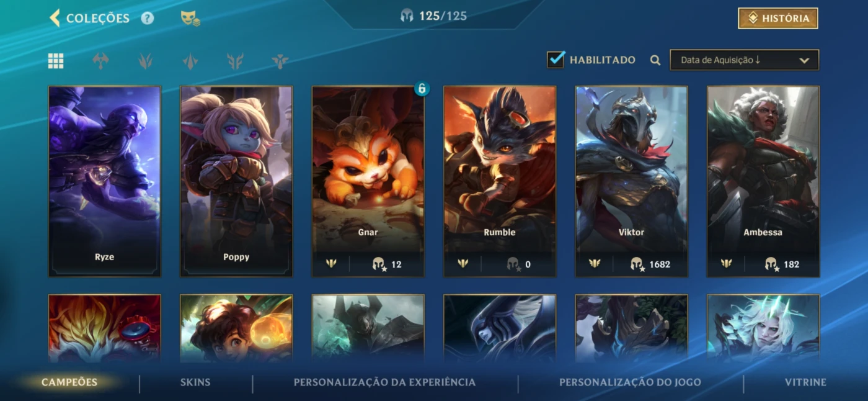This screenshot has width=868, height=401.
Task: Open the search magnifier icon
Action: (x=655, y=60)
